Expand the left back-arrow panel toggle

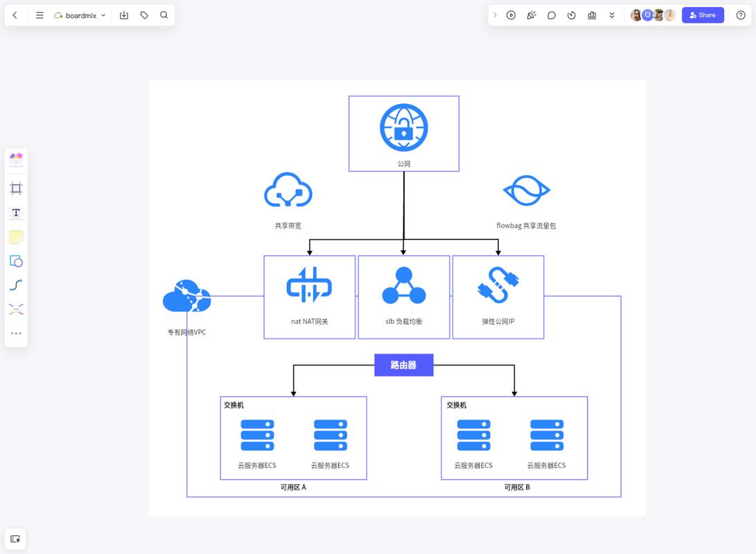[15, 15]
